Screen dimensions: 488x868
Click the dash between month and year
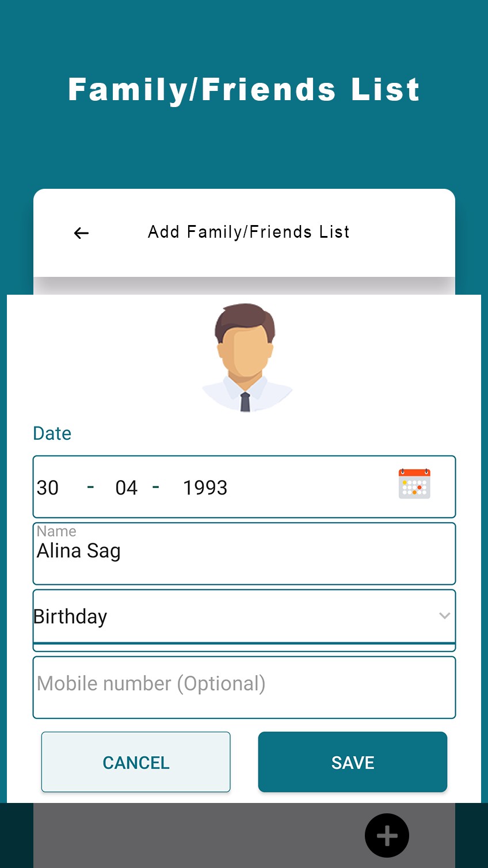click(155, 487)
